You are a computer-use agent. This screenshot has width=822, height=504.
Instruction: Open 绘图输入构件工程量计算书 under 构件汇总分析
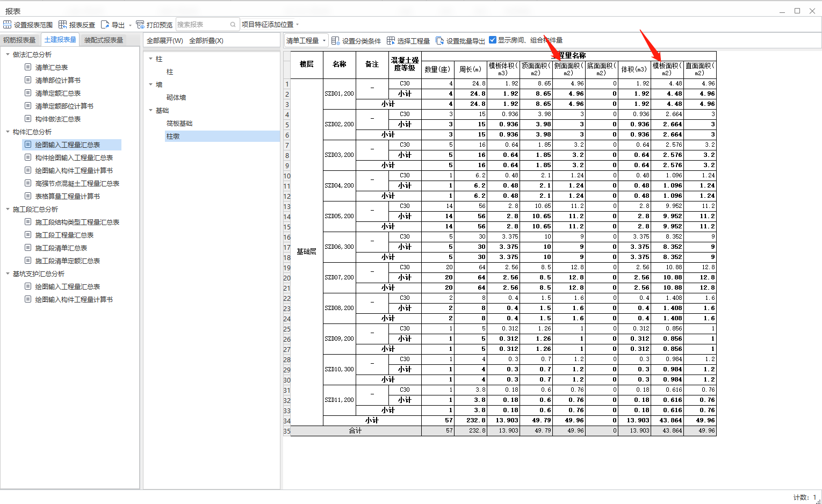74,170
